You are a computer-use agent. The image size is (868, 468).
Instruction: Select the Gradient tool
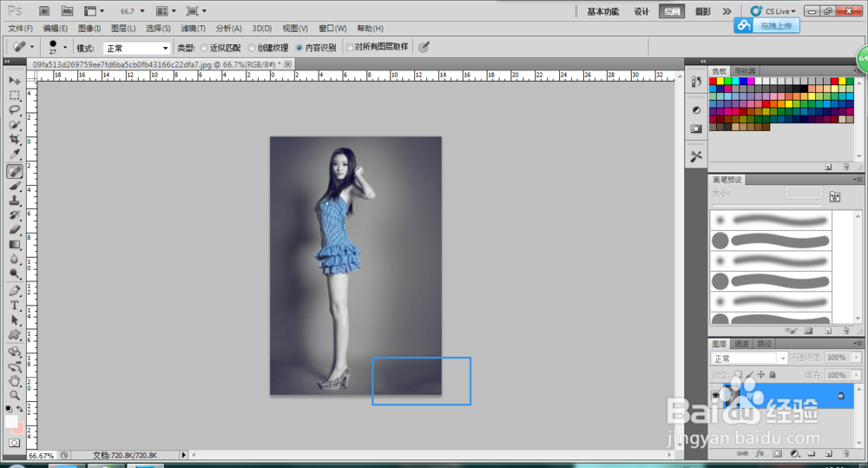click(15, 244)
